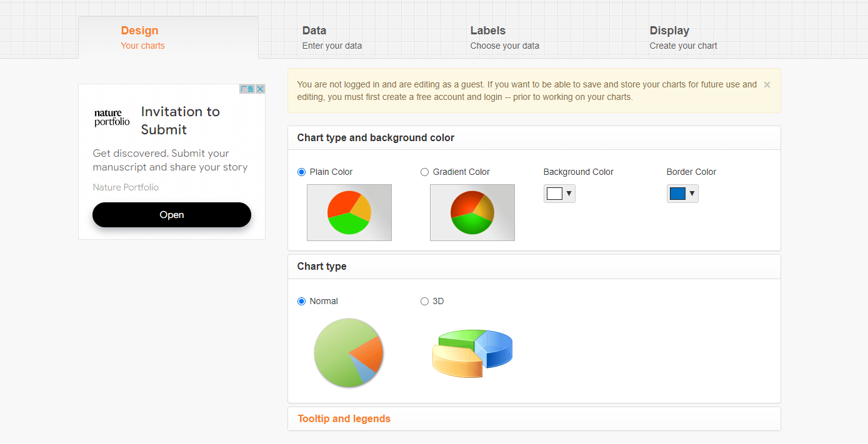The image size is (868, 444).
Task: Close the Nature Portfolio ad
Action: coord(261,89)
